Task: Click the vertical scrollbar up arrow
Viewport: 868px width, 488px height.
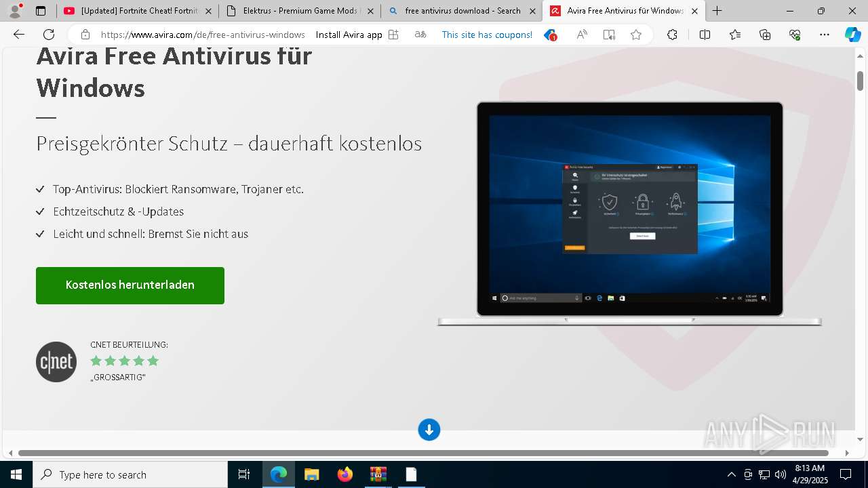Action: tap(860, 57)
